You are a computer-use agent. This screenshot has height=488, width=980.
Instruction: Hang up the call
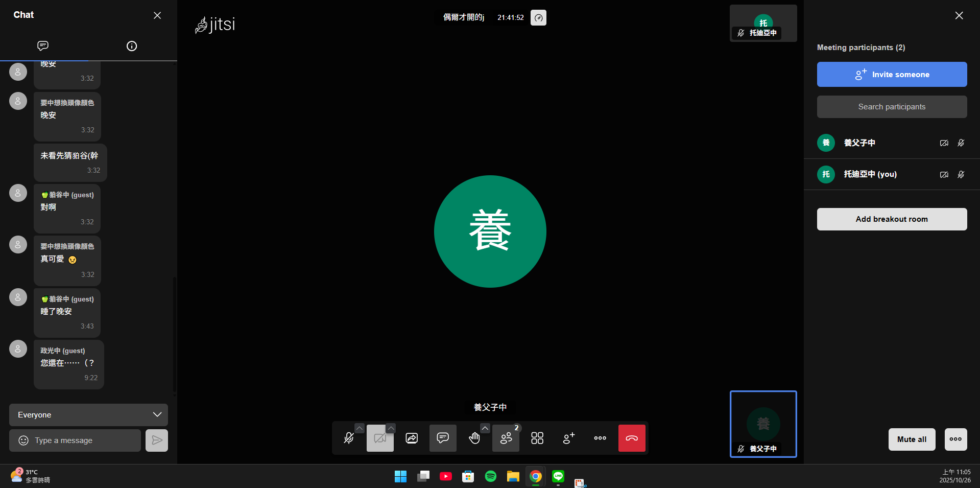tap(632, 438)
